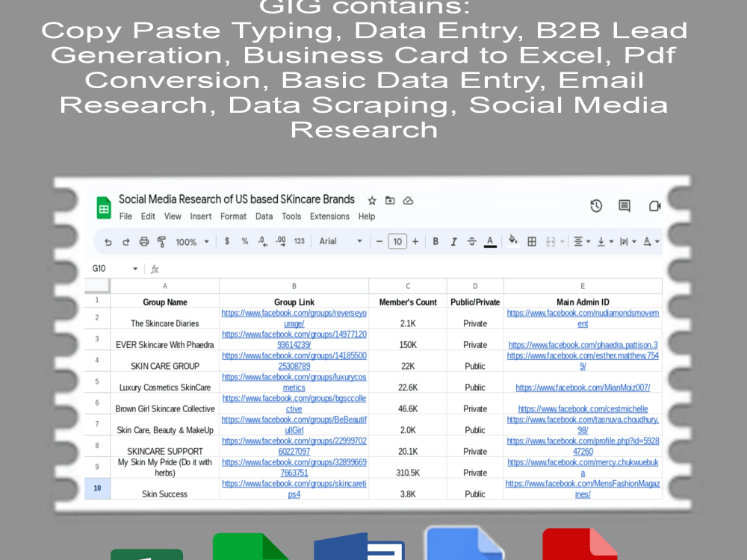Open the Data menu
The height and width of the screenshot is (560, 747).
coord(264,217)
